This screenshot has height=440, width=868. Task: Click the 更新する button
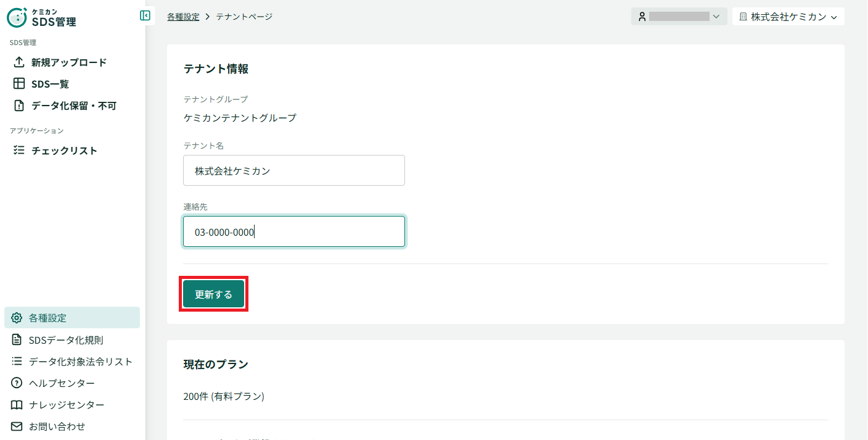coord(213,294)
